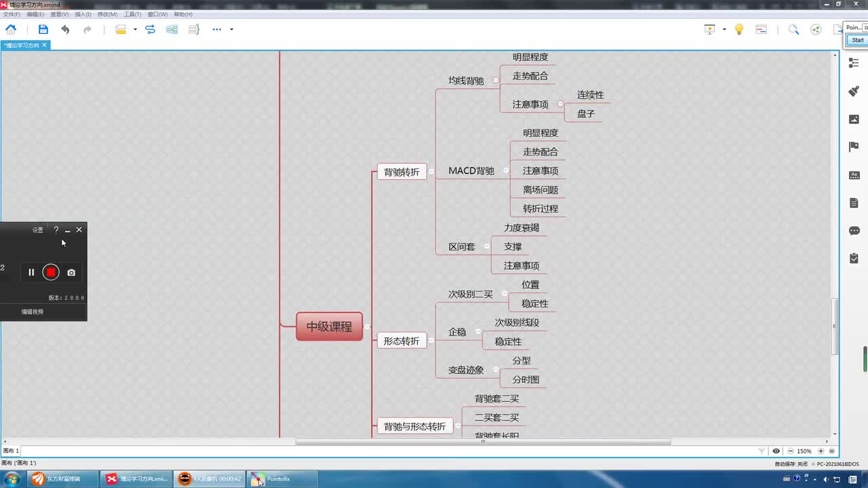Collapse the 中级课程 topic children
This screenshot has width=868, height=488.
click(367, 327)
